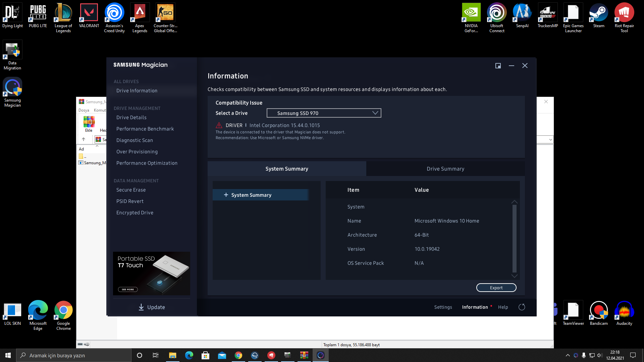Launch League of Legends shortcut

pyautogui.click(x=63, y=18)
